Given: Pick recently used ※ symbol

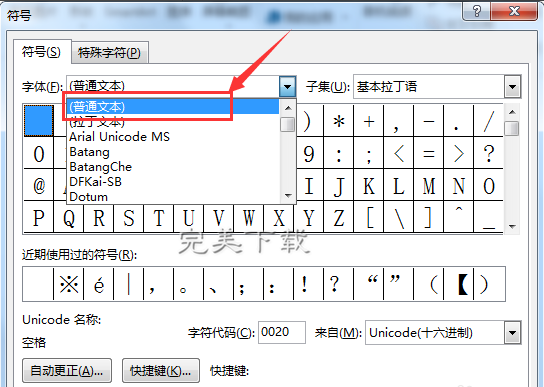Looking at the screenshot, I should [69, 284].
